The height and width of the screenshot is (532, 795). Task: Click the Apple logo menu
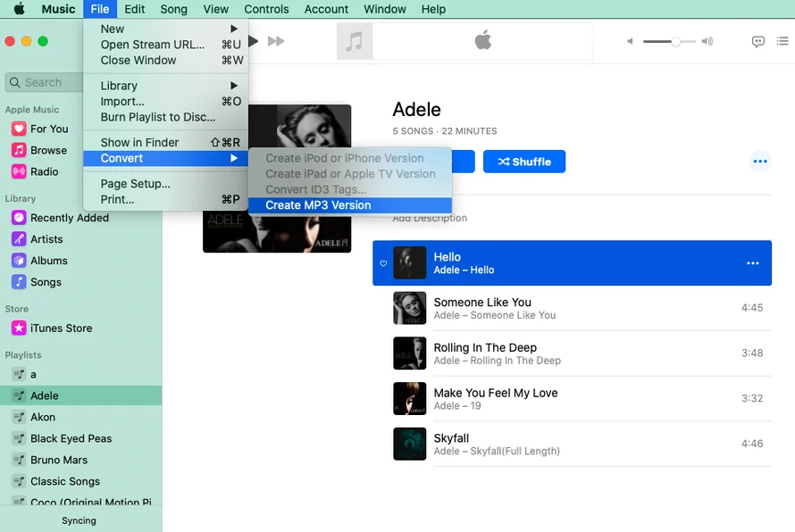point(19,9)
